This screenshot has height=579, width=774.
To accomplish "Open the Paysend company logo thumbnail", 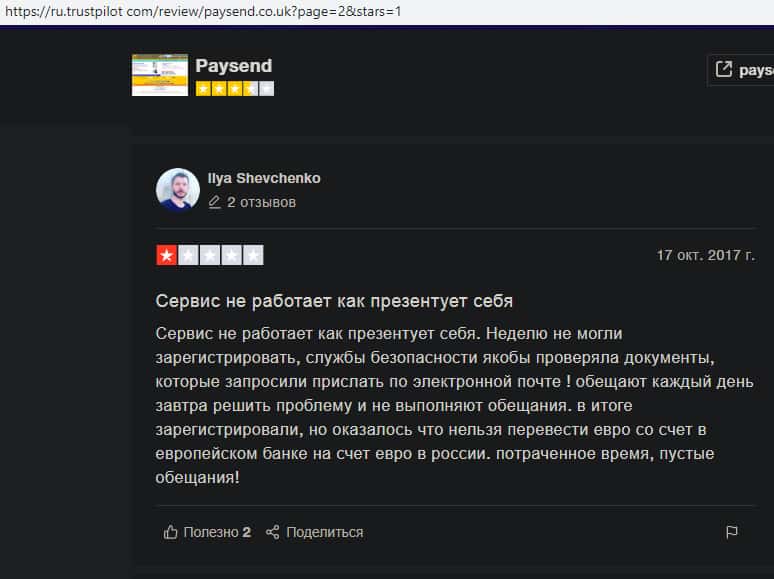I will (160, 75).
